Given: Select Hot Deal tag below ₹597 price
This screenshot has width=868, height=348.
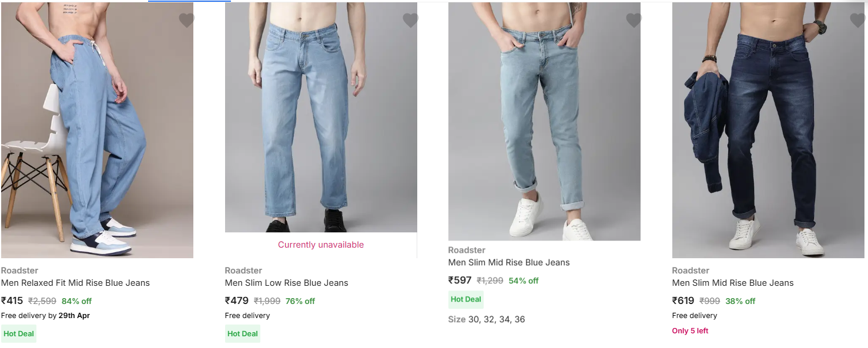Looking at the screenshot, I should coord(466,299).
